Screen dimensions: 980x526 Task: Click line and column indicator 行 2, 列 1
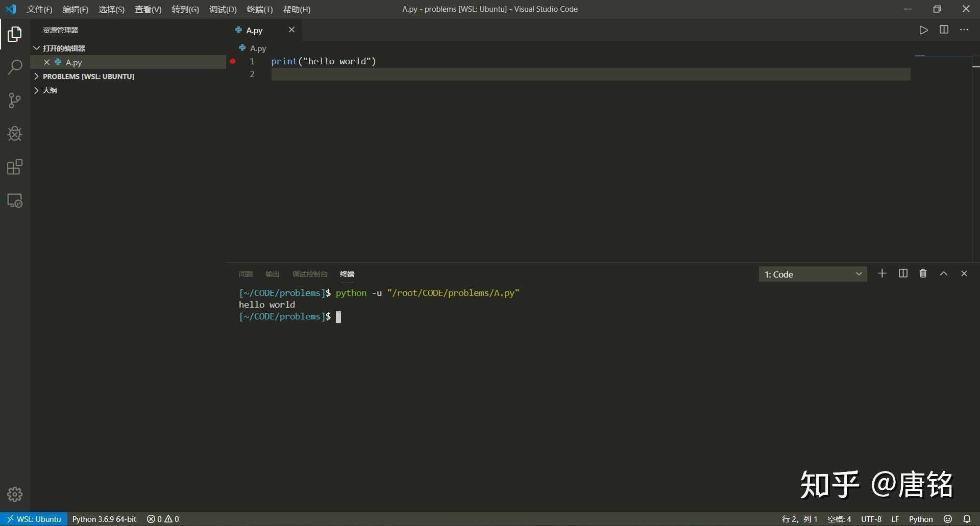pos(799,519)
